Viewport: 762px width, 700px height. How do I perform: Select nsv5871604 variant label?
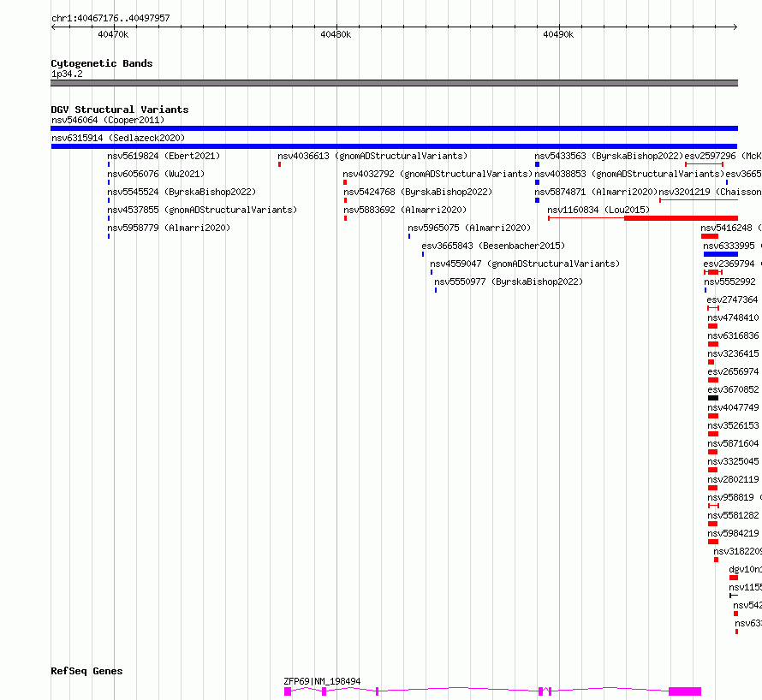coord(734,443)
